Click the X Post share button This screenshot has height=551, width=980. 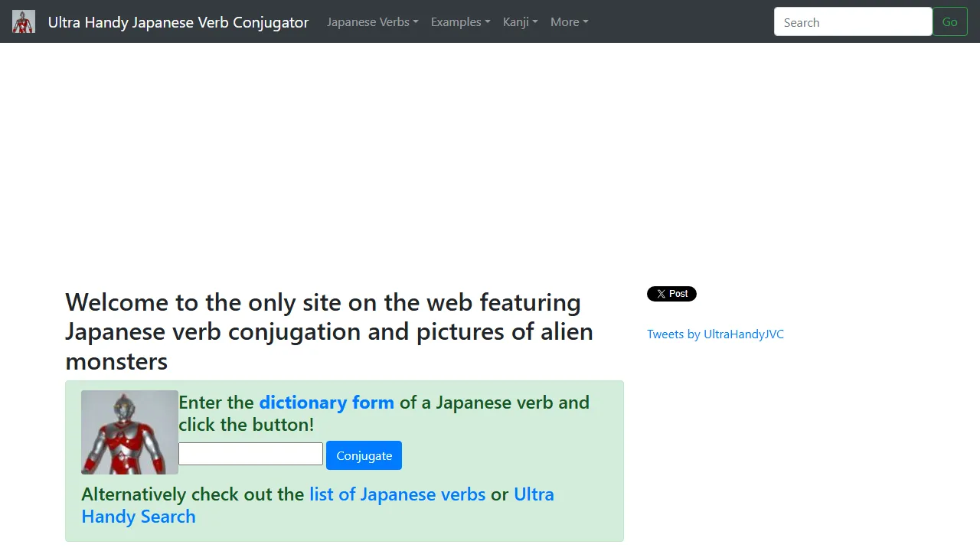(x=671, y=294)
